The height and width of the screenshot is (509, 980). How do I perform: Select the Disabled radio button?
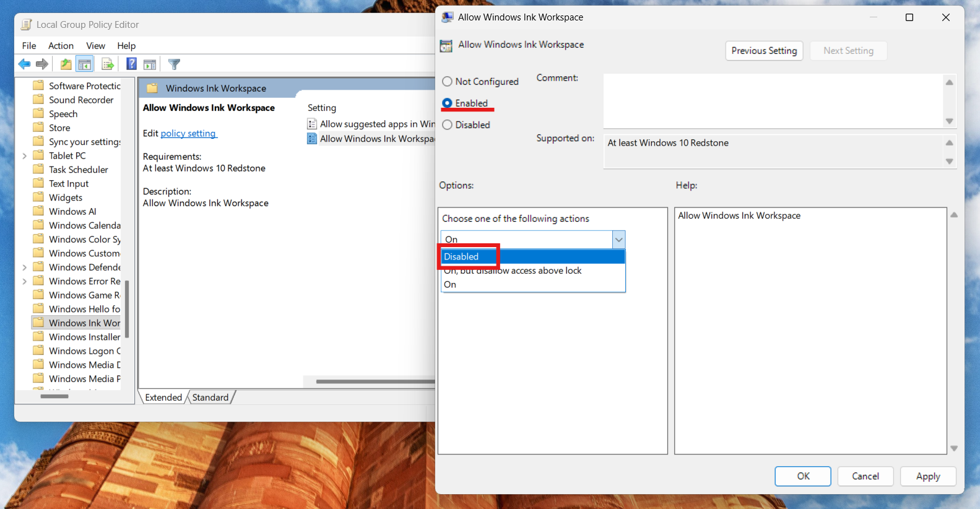coord(447,125)
